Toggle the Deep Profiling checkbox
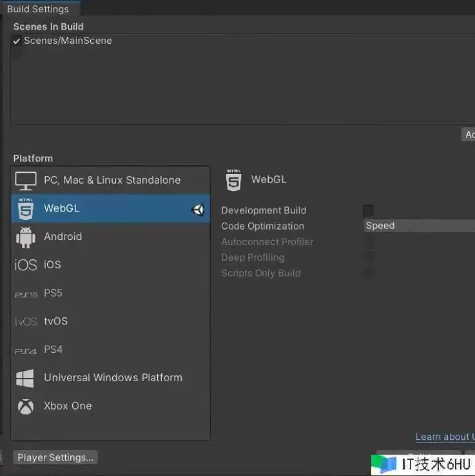Viewport: 475px width, 476px height. 368,258
